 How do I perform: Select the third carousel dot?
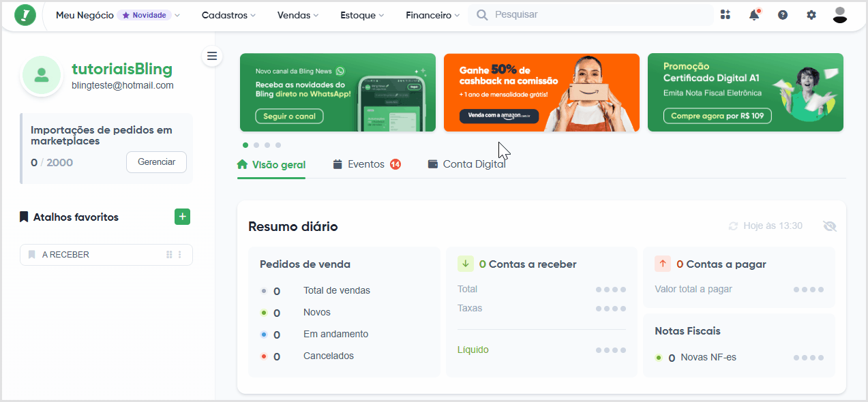pos(267,145)
